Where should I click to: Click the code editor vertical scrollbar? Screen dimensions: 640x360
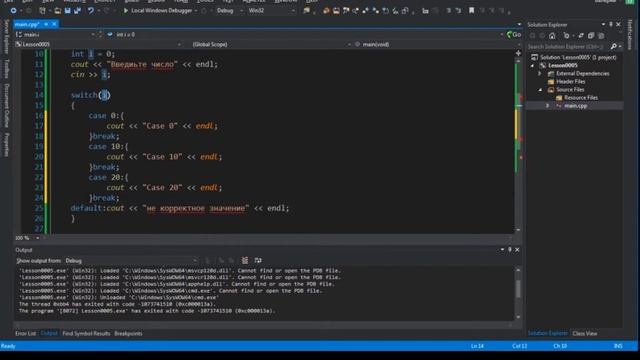[x=518, y=145]
